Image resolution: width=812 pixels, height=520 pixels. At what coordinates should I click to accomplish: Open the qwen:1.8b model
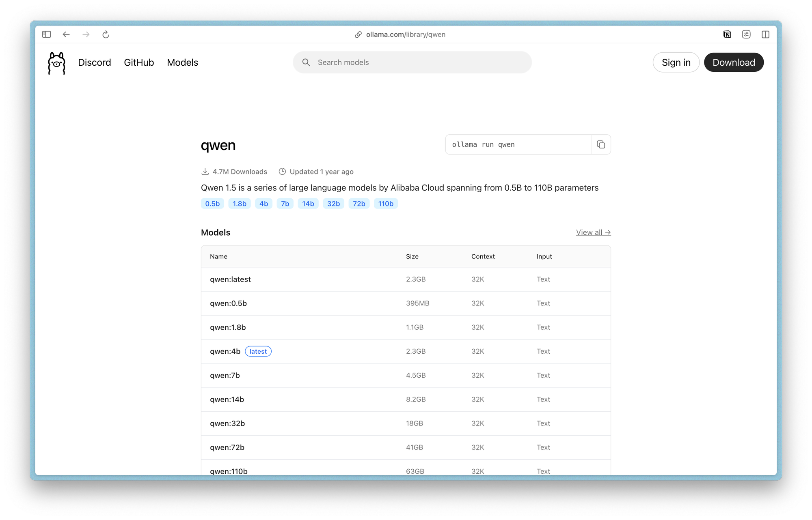[x=228, y=327]
